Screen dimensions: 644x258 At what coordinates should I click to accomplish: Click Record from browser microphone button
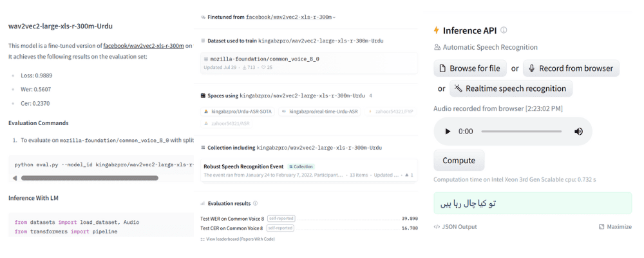pos(571,68)
